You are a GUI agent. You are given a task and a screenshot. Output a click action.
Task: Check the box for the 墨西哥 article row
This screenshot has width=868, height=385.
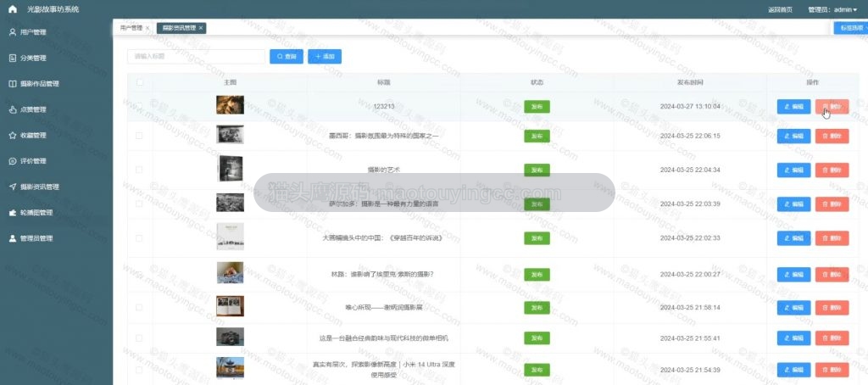(x=139, y=135)
